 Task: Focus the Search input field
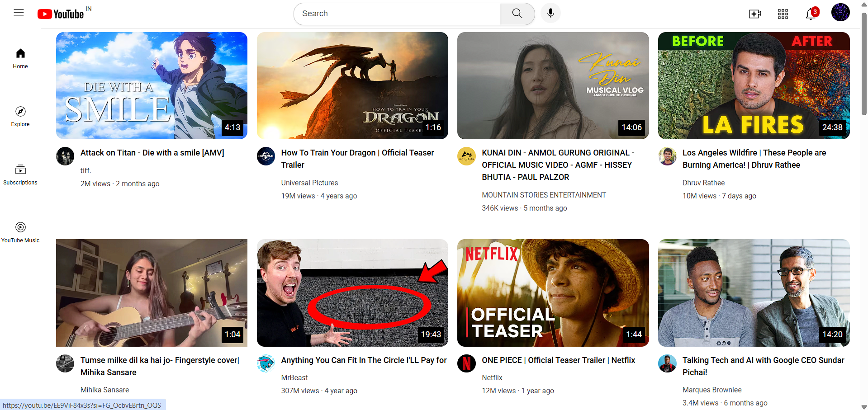(397, 14)
